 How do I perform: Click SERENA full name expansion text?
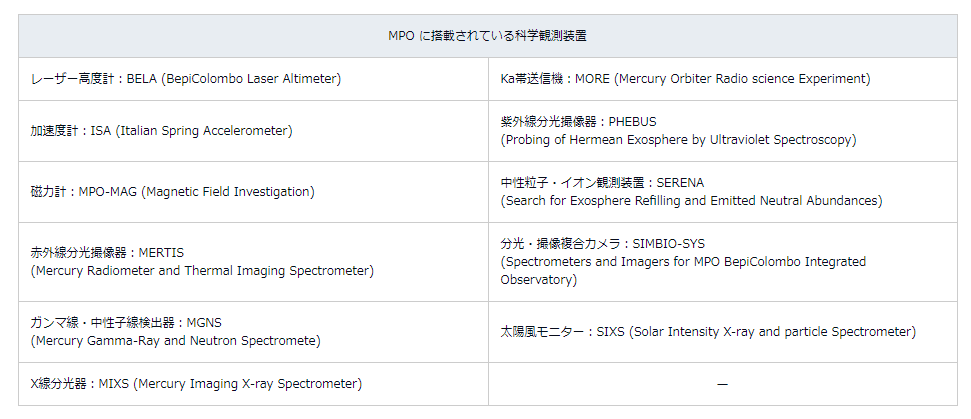(691, 200)
